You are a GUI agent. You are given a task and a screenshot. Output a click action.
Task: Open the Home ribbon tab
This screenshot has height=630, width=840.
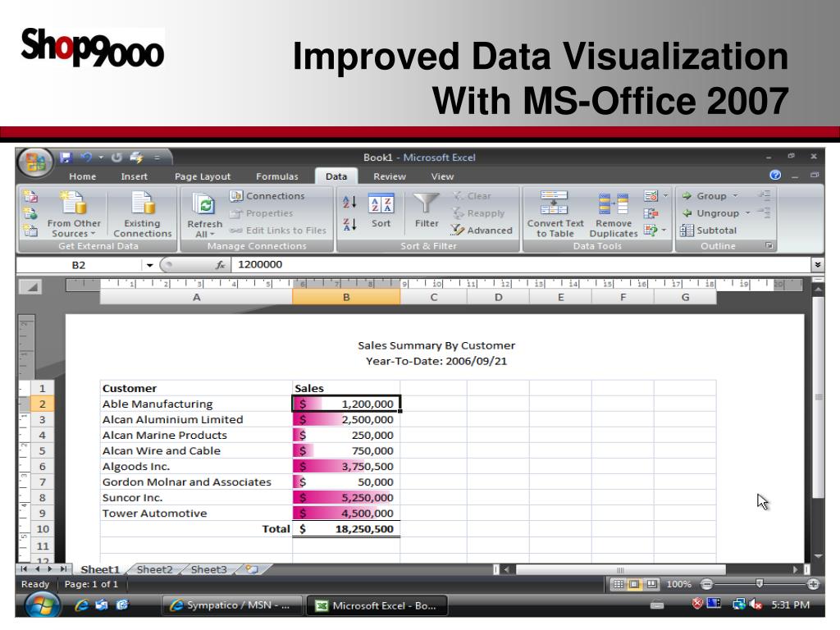click(x=83, y=176)
